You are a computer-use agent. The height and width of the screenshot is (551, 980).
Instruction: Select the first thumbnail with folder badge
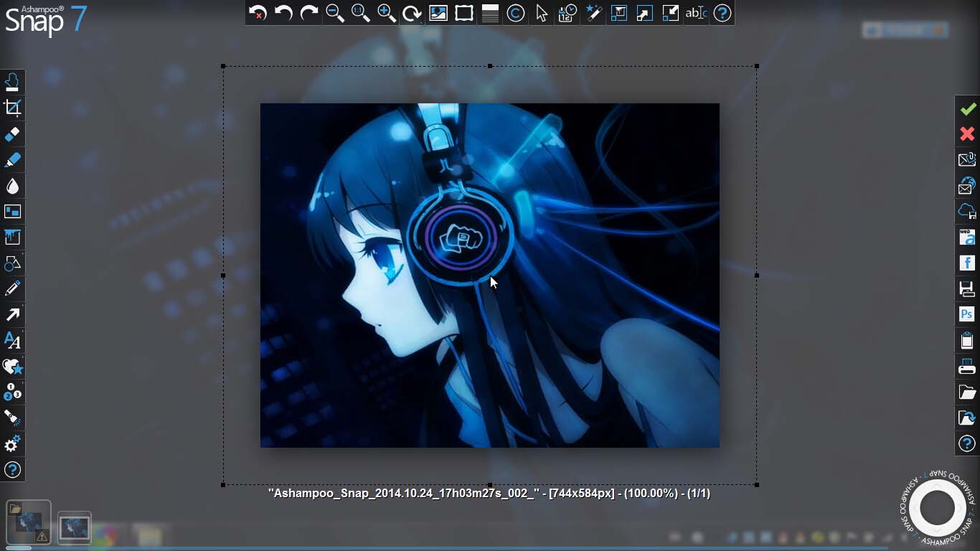click(x=29, y=522)
